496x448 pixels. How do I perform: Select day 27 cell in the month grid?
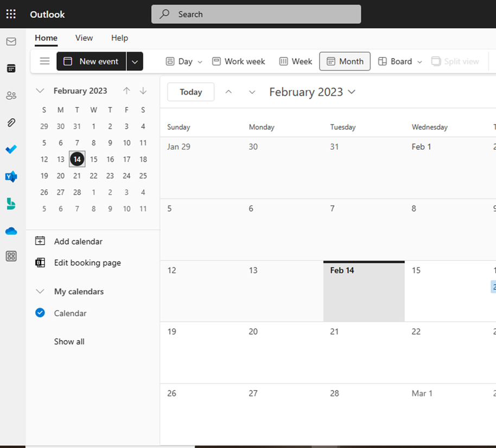click(x=283, y=414)
